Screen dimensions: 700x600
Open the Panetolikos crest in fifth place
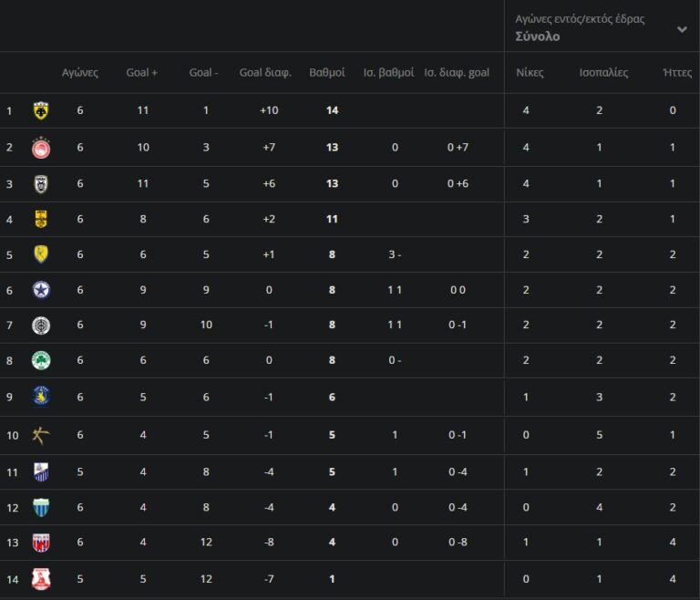(x=41, y=254)
